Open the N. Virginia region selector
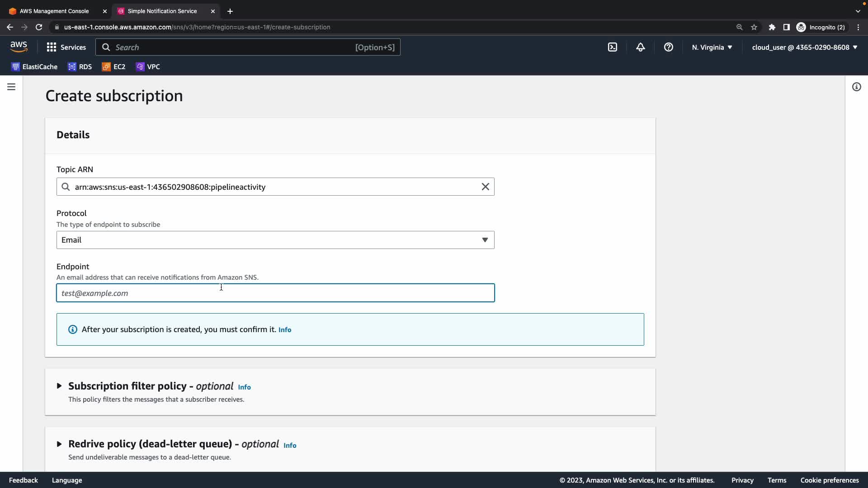The width and height of the screenshot is (868, 488). click(x=712, y=47)
